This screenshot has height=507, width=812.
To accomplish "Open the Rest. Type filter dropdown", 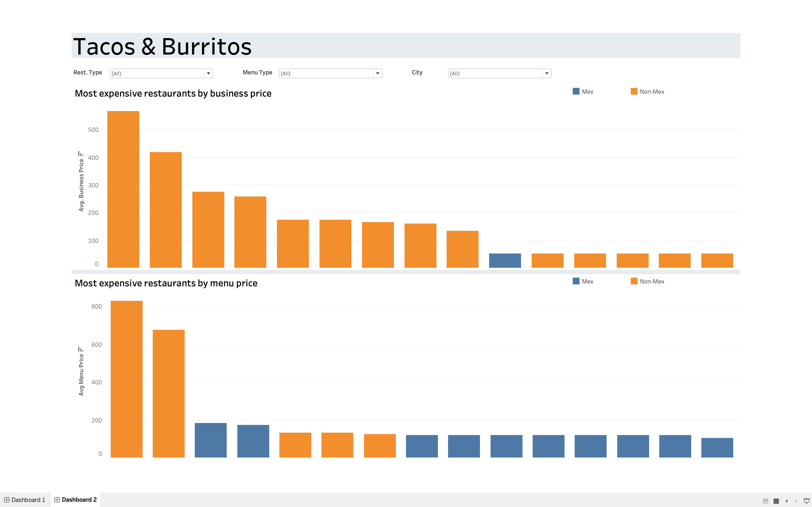I will tap(208, 73).
